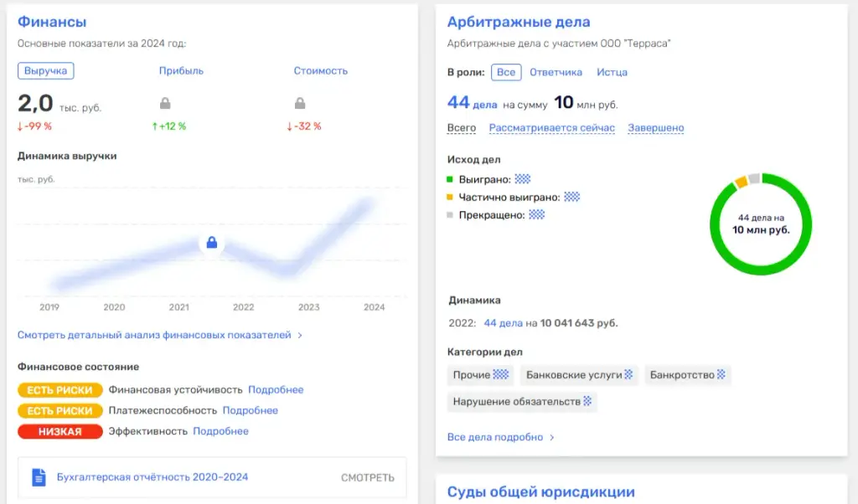Click the ЕСТЬ РИСКИ badge for Финансовая устойчивость
Image resolution: width=858 pixels, height=504 pixels.
60,390
